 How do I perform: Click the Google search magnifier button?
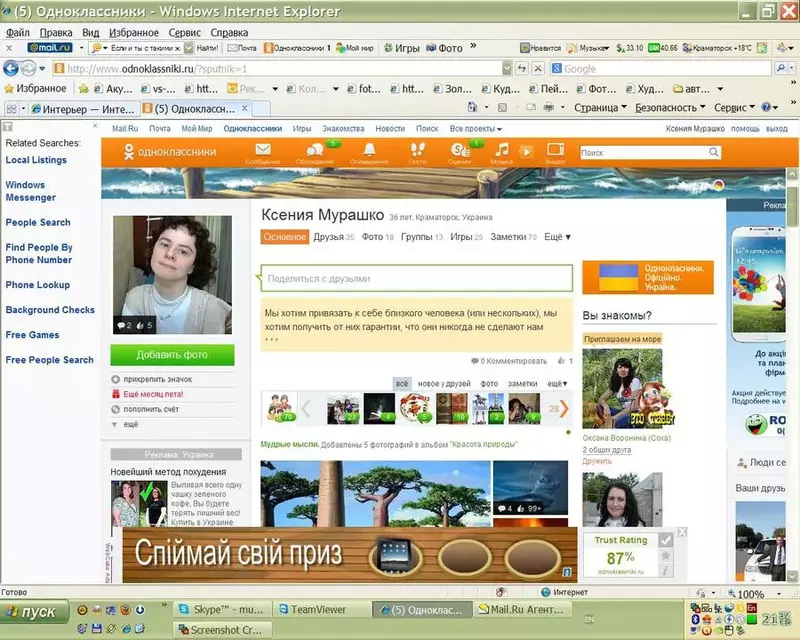781,68
